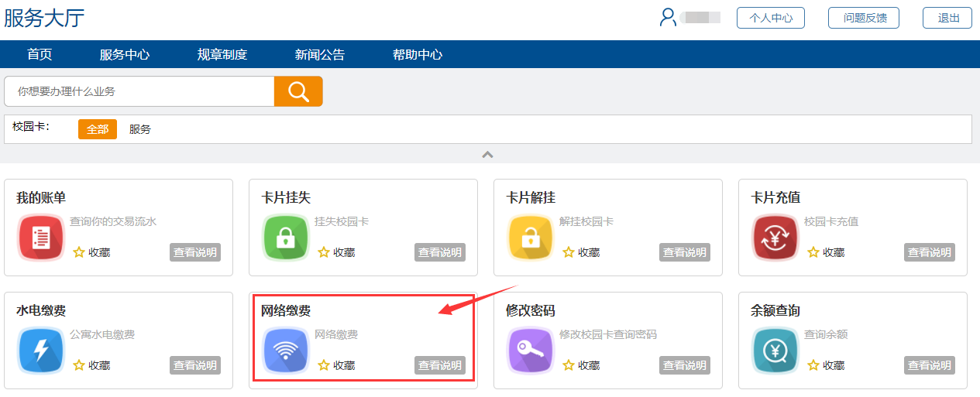980x397 pixels.
Task: Click the user avatar icon in header
Action: coord(668,17)
